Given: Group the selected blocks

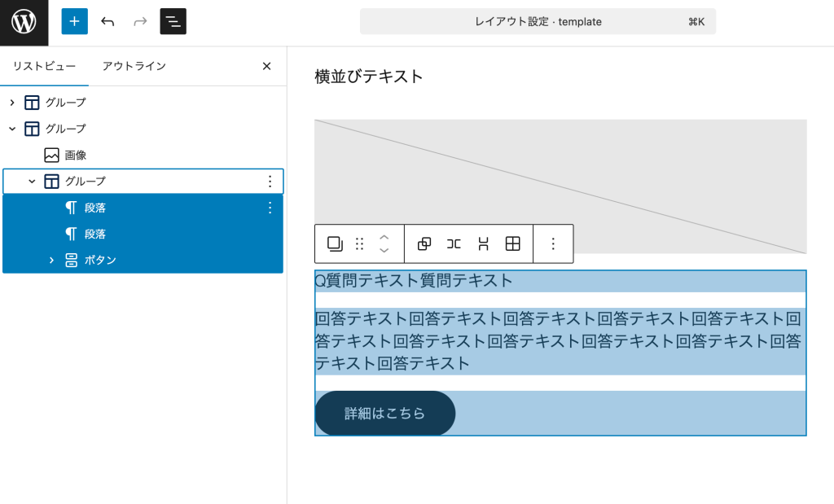Looking at the screenshot, I should click(x=424, y=243).
